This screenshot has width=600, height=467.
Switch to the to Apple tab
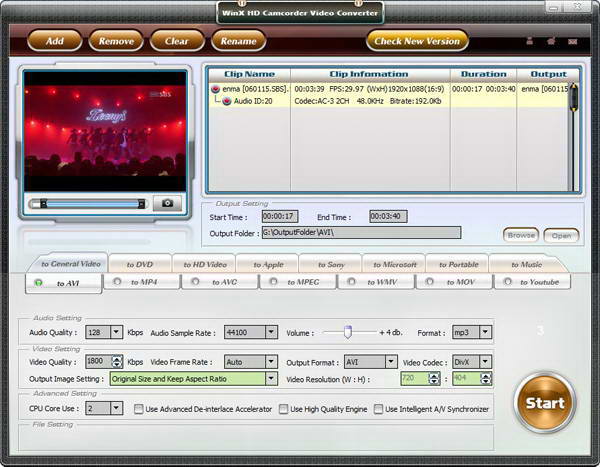point(268,264)
